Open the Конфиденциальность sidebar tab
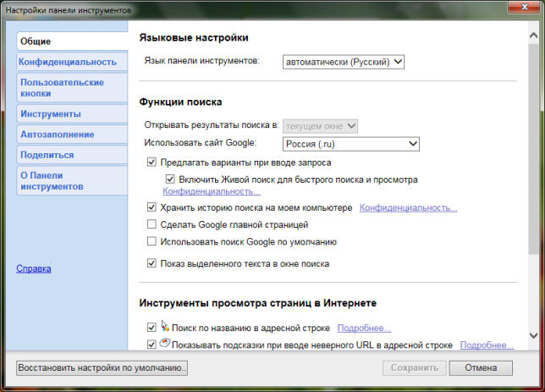Screen dimensions: 545x392 [67, 62]
